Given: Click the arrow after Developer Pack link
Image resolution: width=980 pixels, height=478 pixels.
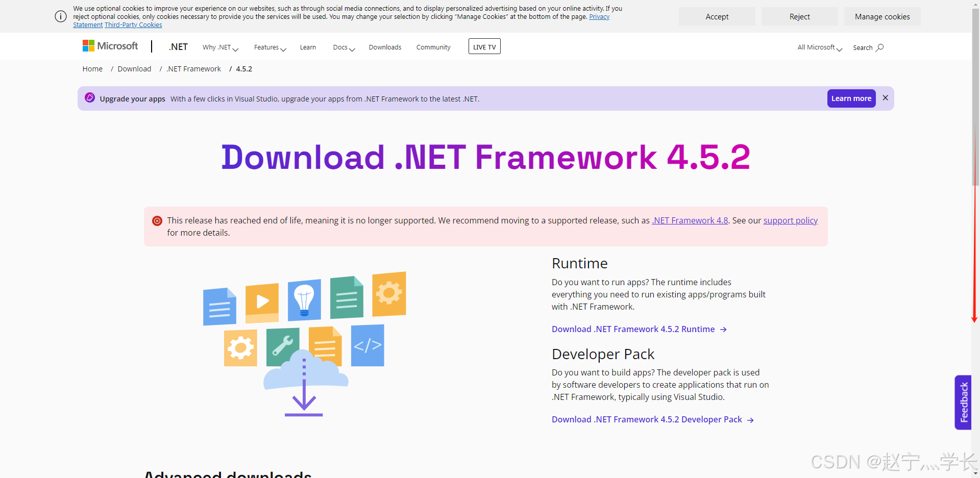Looking at the screenshot, I should (x=750, y=420).
